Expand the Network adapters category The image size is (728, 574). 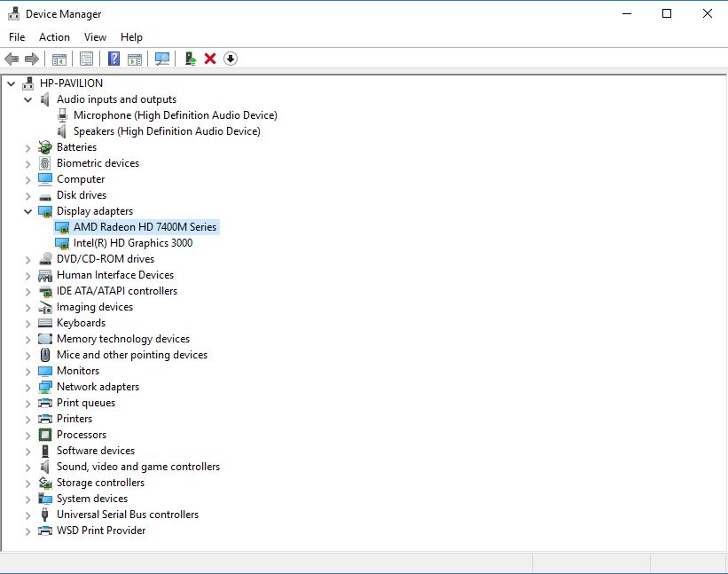click(x=27, y=388)
